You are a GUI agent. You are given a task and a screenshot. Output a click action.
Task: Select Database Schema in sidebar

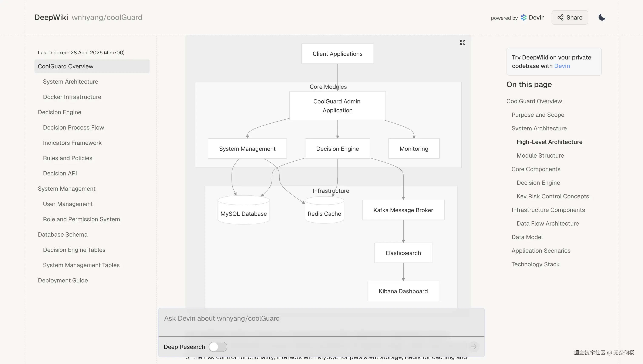[x=63, y=234]
